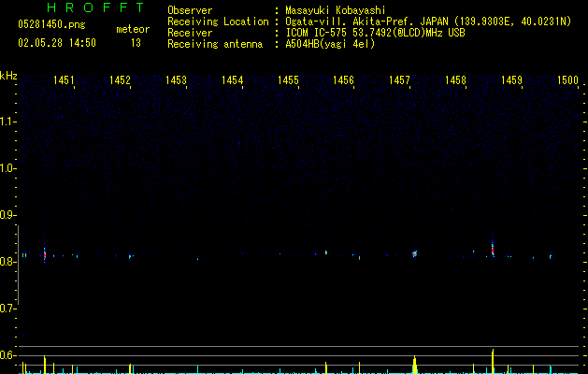The width and height of the screenshot is (588, 374).
Task: Click the red meteor echo before 1451
Action: pos(45,254)
